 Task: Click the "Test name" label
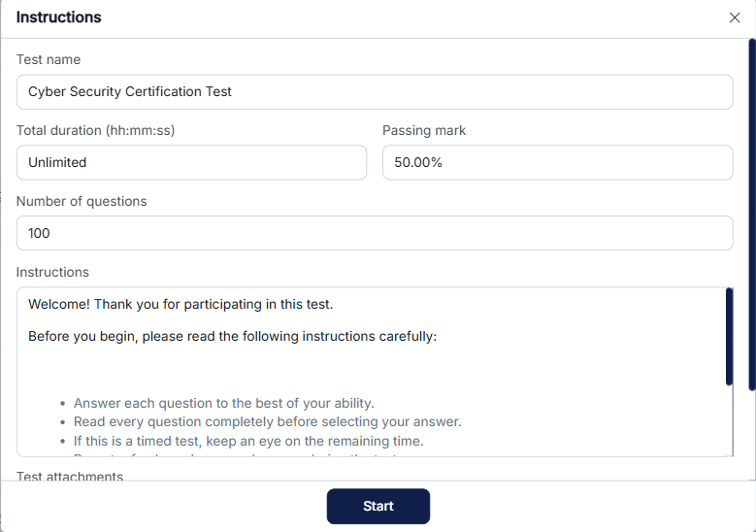pyautogui.click(x=49, y=59)
